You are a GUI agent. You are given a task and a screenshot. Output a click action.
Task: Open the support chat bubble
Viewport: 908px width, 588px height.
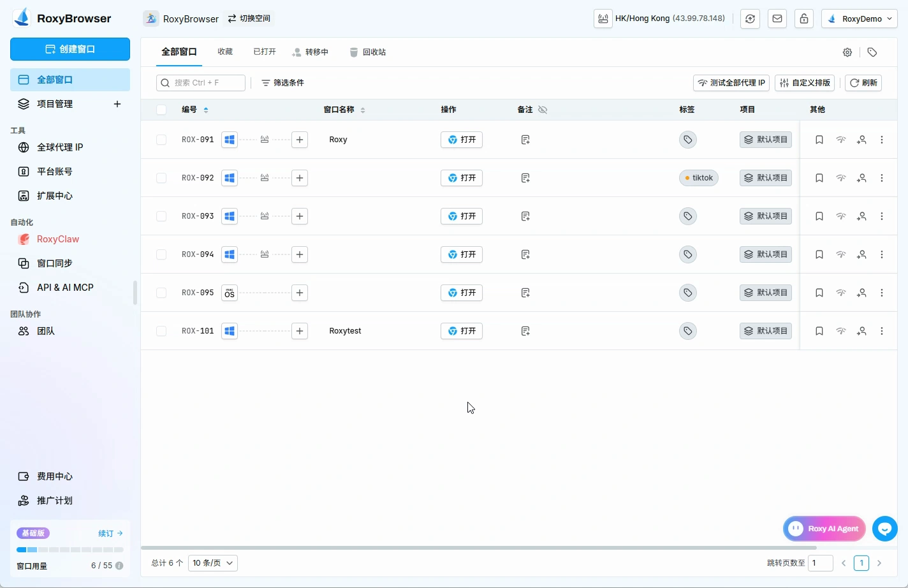pyautogui.click(x=885, y=529)
